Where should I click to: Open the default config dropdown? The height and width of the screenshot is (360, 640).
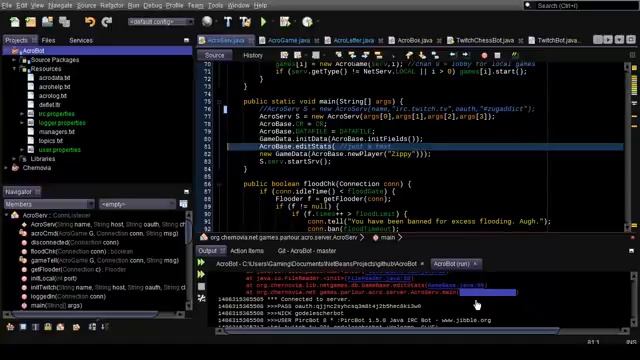click(x=161, y=22)
